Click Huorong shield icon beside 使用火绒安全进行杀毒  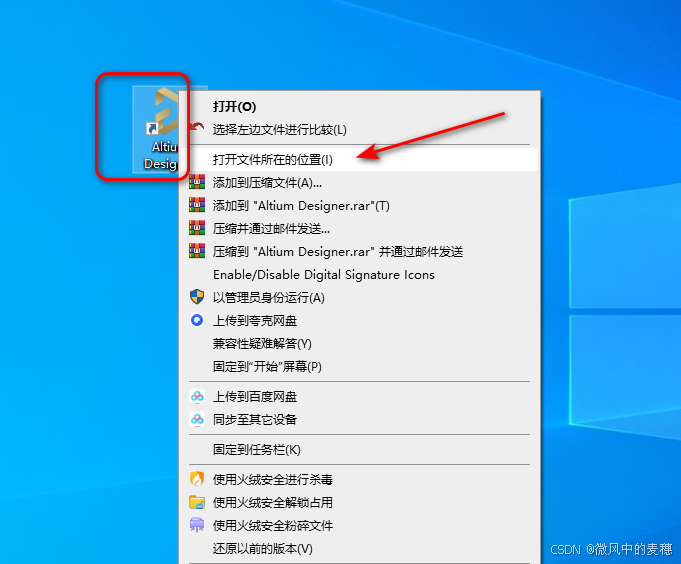click(x=197, y=479)
